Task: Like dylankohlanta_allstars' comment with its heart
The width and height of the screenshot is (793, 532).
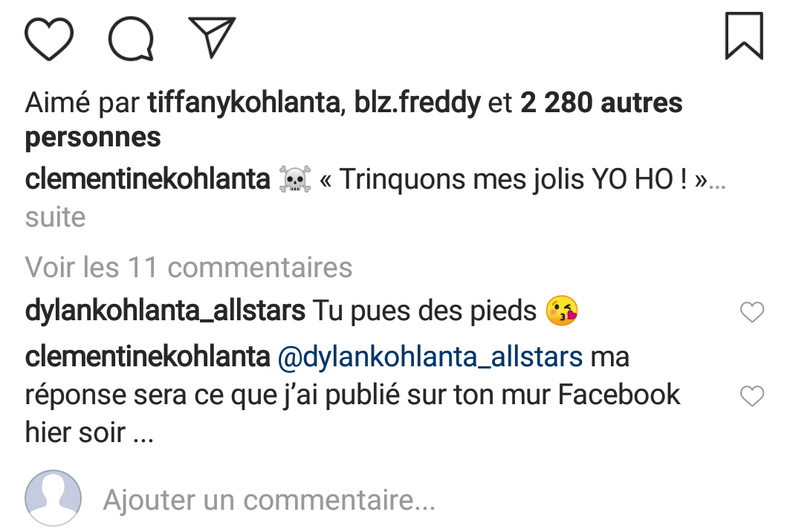Action: pyautogui.click(x=752, y=311)
